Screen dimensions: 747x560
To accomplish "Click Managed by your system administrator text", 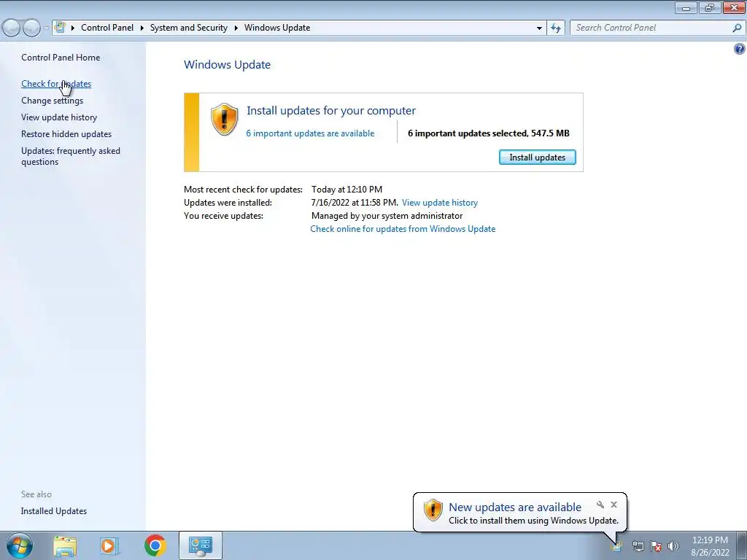I will 387,216.
